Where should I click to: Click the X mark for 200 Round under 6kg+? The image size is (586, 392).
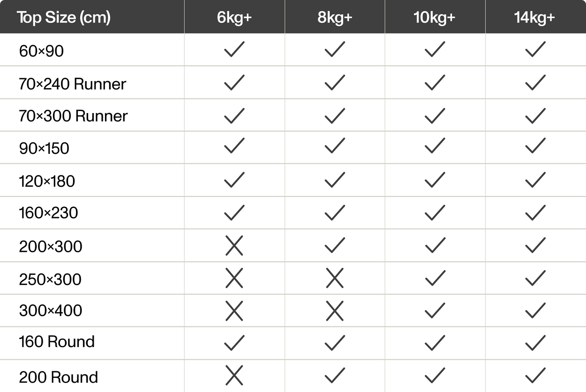click(x=234, y=376)
